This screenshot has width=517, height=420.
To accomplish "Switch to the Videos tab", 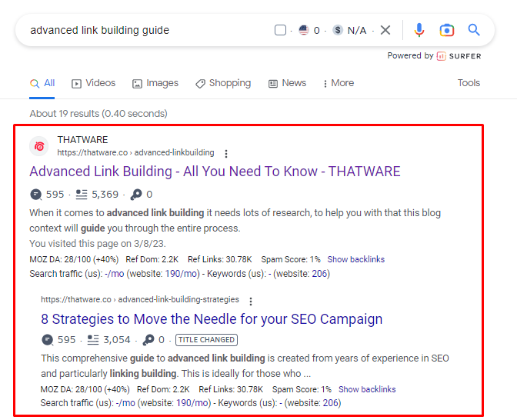I will pos(94,83).
